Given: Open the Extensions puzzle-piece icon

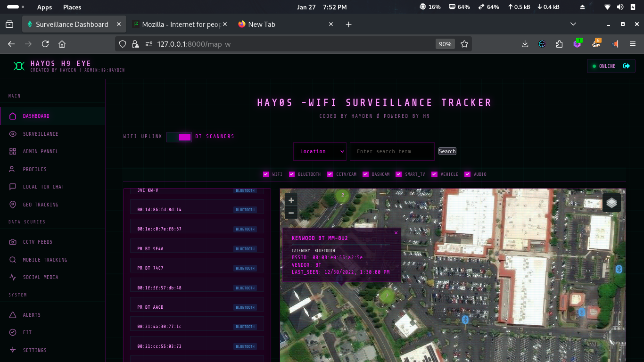Looking at the screenshot, I should click(559, 44).
